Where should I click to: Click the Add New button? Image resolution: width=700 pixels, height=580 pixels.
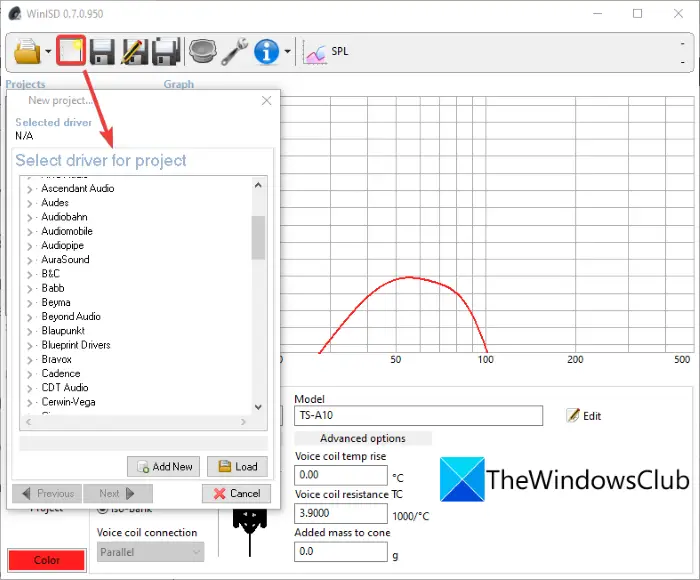pos(163,467)
